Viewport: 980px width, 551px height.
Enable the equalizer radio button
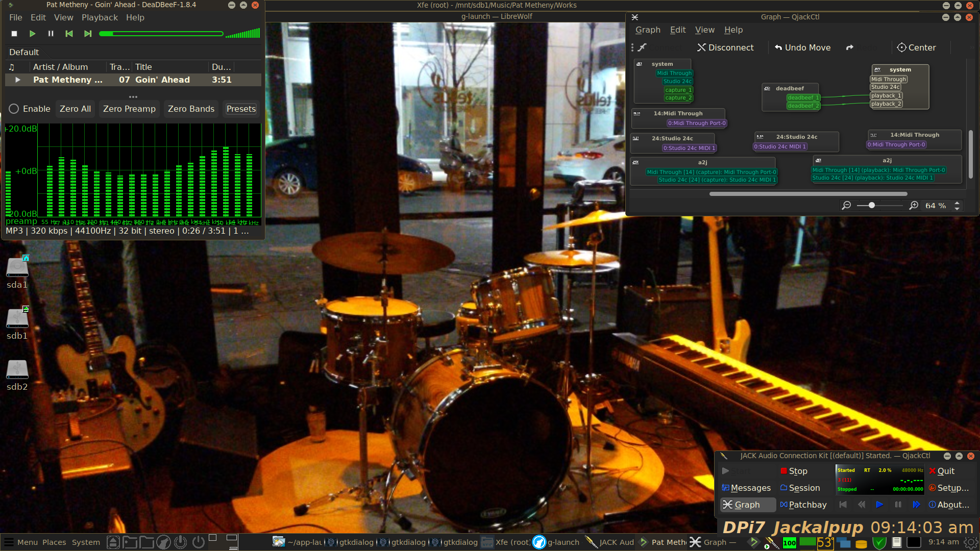[x=14, y=109]
